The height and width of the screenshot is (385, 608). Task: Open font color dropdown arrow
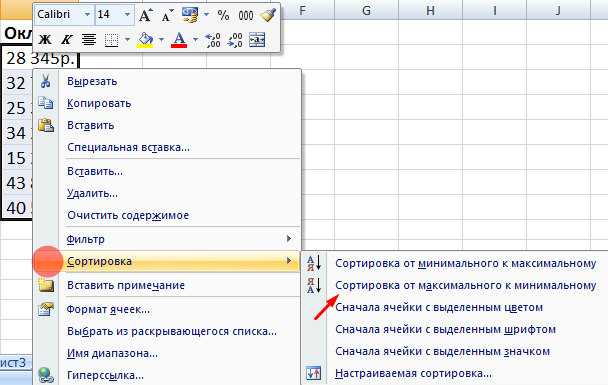click(x=195, y=39)
